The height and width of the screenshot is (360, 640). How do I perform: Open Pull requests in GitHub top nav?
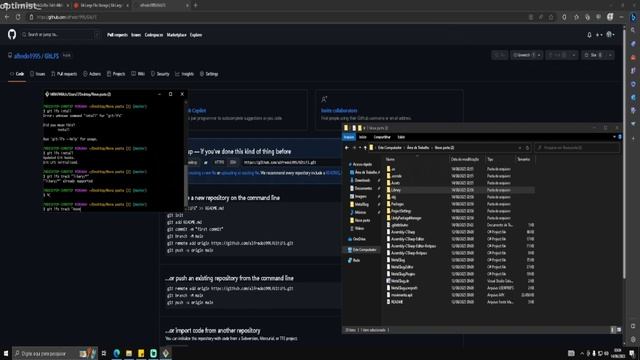point(117,35)
